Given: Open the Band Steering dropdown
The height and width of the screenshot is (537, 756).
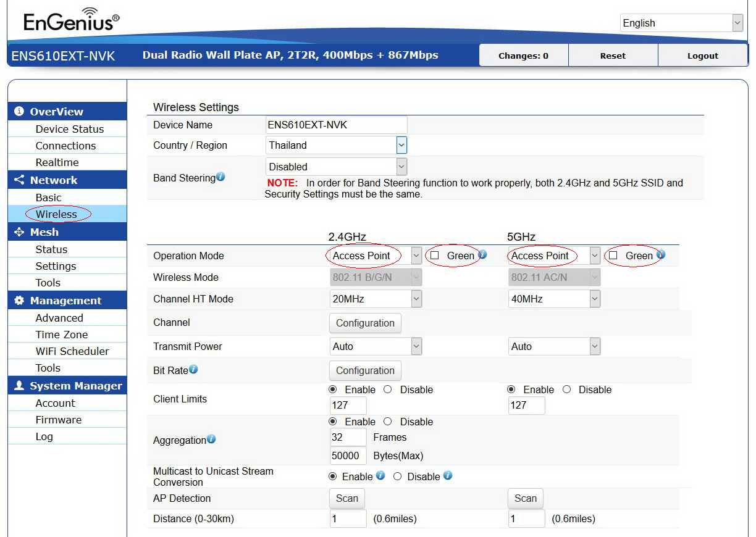Looking at the screenshot, I should (336, 167).
